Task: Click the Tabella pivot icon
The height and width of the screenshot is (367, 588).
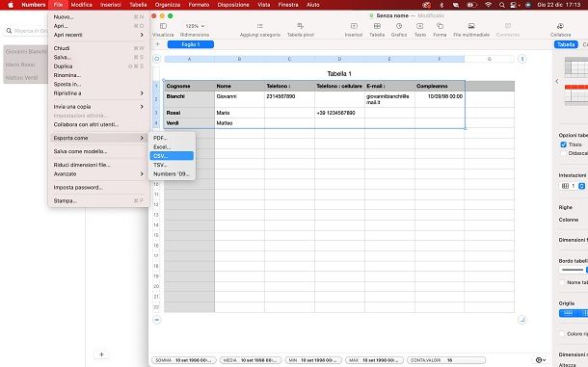Action: click(x=301, y=26)
